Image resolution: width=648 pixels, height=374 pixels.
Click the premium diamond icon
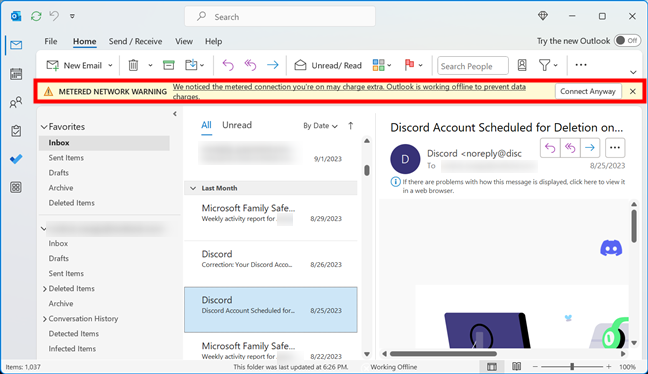coord(543,16)
